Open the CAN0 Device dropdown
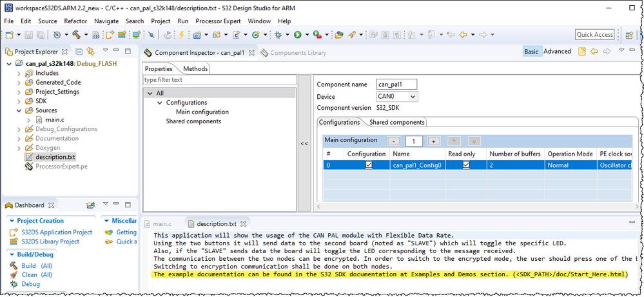644x297 pixels. (x=413, y=97)
